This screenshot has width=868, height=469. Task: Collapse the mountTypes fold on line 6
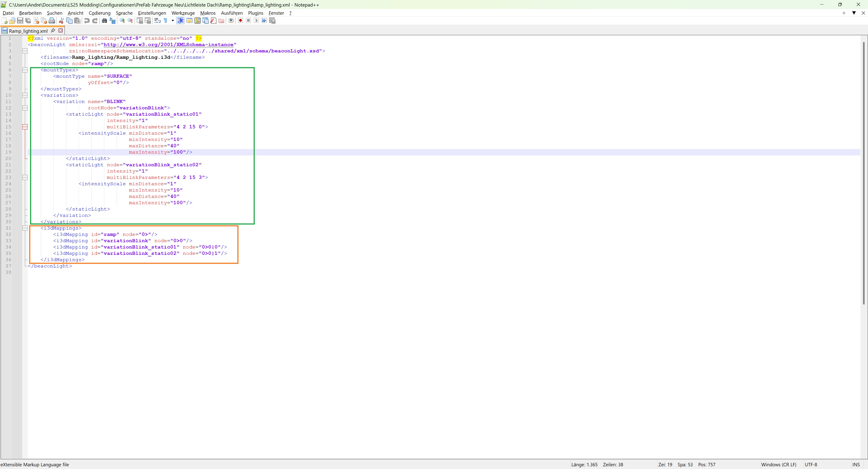[x=25, y=70]
